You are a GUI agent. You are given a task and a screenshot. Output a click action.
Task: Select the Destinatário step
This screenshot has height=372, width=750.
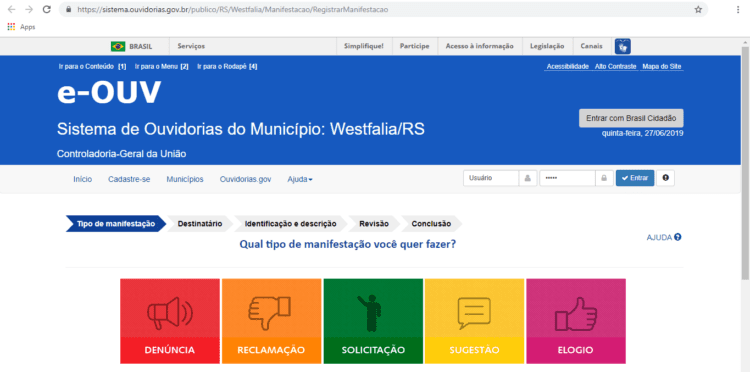(200, 224)
